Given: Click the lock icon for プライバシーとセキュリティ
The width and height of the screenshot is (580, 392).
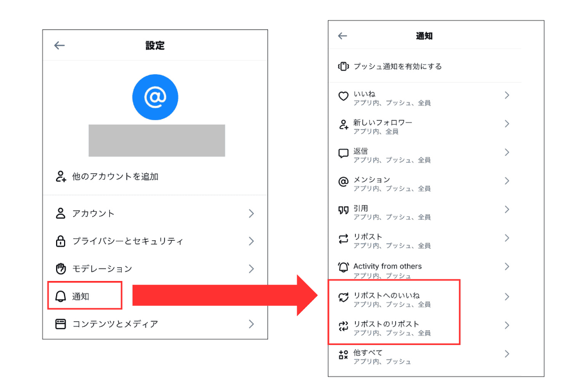Looking at the screenshot, I should click(61, 241).
